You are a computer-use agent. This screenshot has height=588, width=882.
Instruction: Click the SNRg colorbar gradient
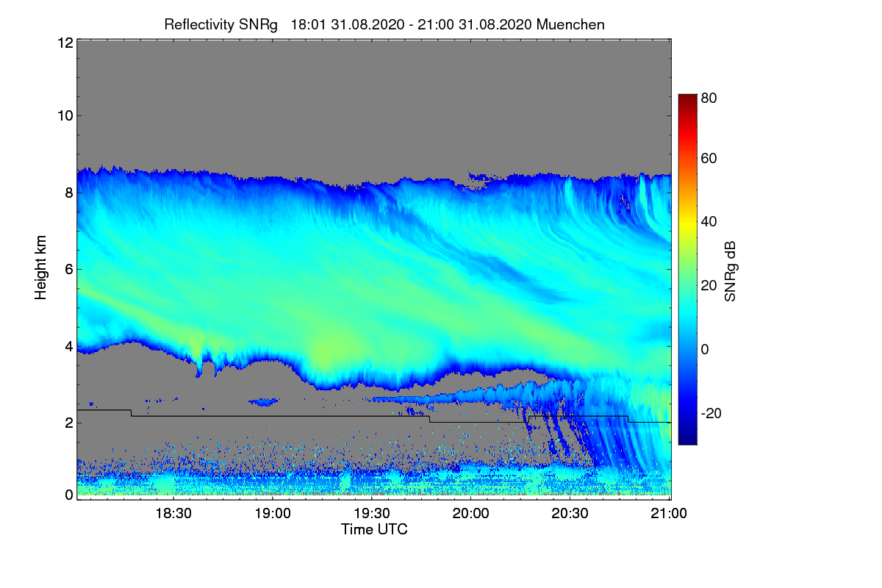point(687,270)
